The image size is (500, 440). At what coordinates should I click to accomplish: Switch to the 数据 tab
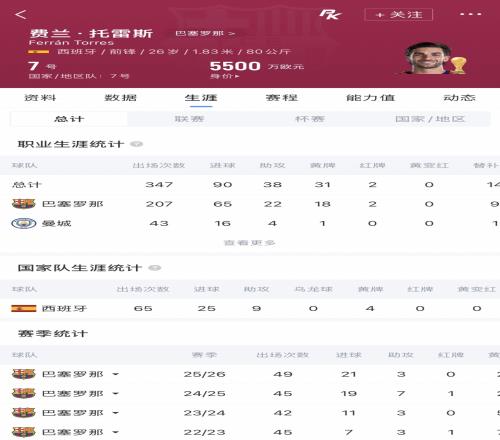[121, 98]
